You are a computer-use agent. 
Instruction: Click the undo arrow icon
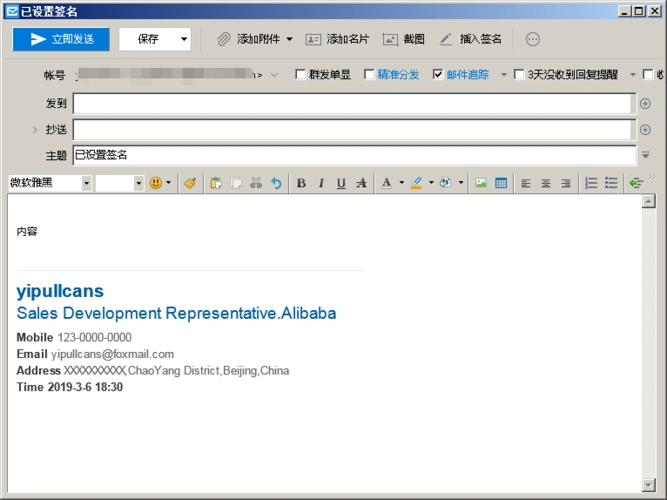(276, 183)
